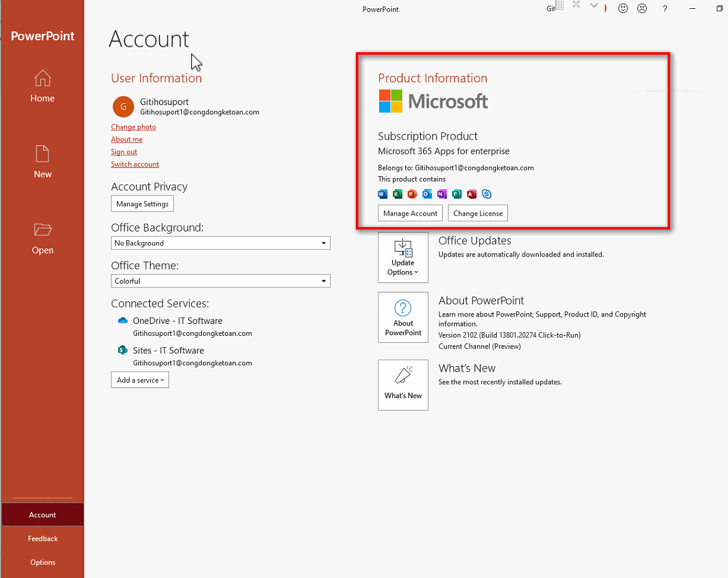Viewport: 728px width, 578px height.
Task: Click the SharePoint Sites icon
Action: pos(123,350)
